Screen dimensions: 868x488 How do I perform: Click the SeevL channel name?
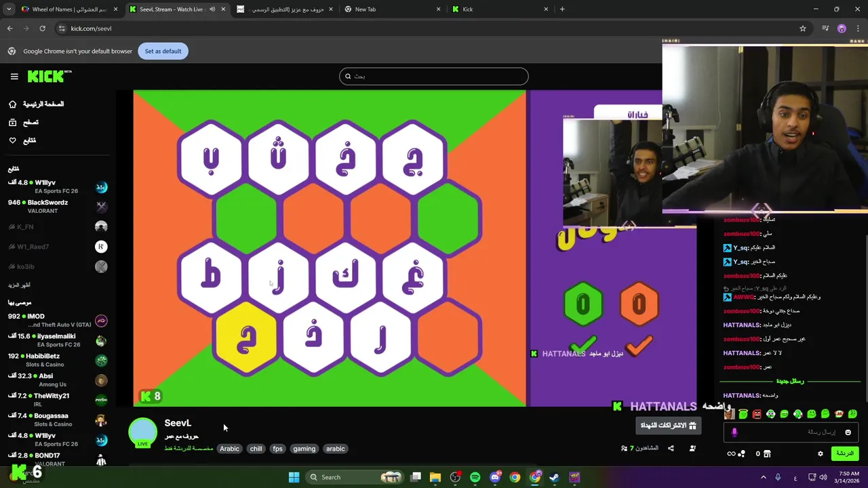pos(178,423)
